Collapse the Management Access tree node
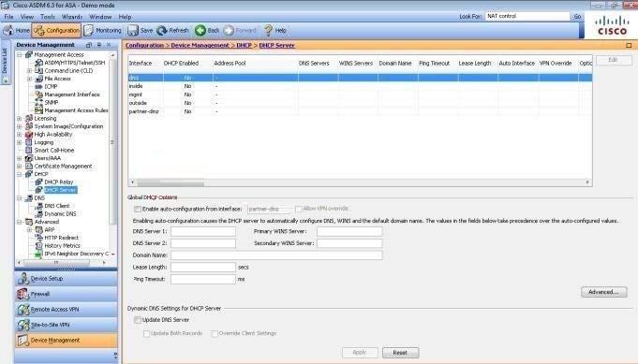 (19, 54)
